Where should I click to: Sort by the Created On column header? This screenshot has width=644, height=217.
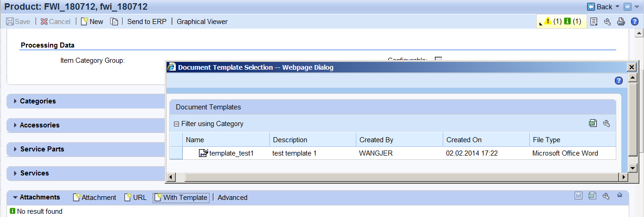(486, 140)
